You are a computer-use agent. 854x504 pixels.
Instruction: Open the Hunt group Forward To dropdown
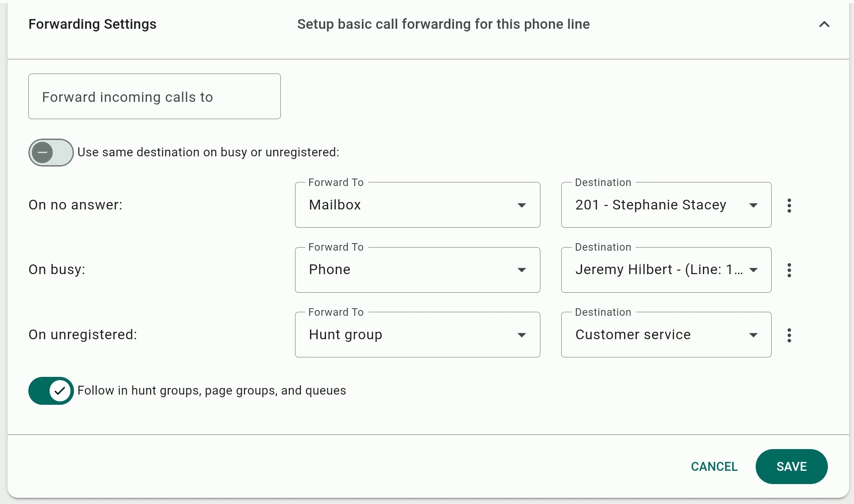coord(417,335)
